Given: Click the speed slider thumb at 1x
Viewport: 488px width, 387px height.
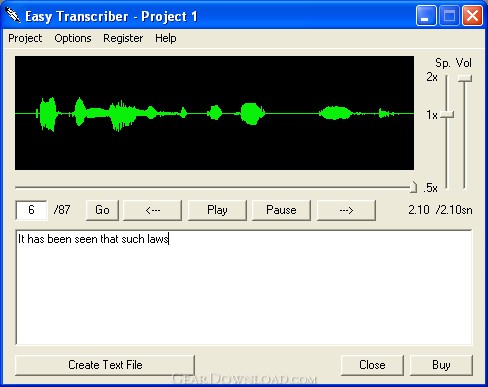Looking at the screenshot, I should click(x=447, y=114).
